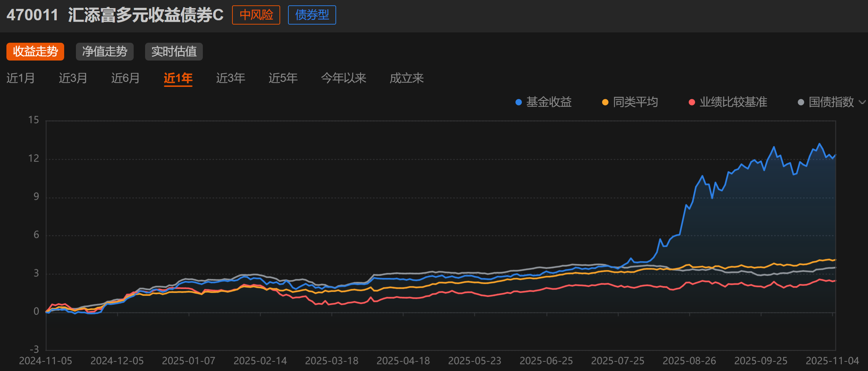This screenshot has height=371, width=868.
Task: Show the 近6月 time range
Action: (125, 78)
